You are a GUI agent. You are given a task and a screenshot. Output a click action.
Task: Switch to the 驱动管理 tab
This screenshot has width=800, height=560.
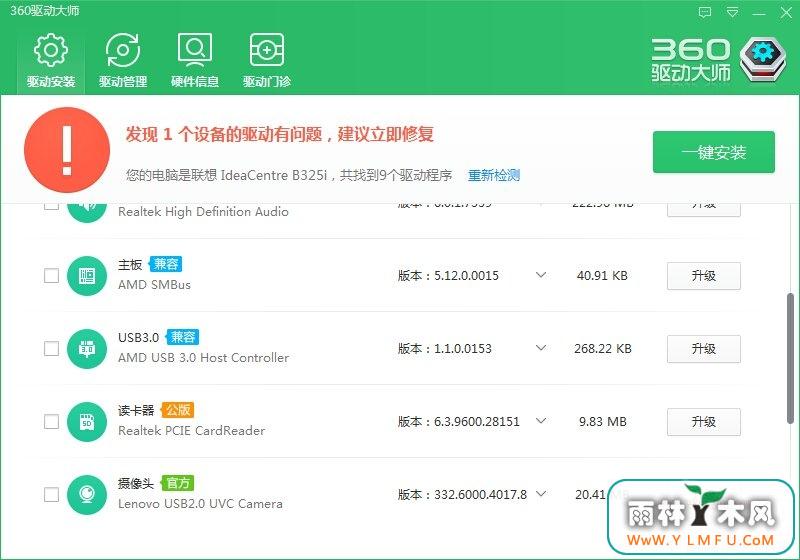pos(123,61)
